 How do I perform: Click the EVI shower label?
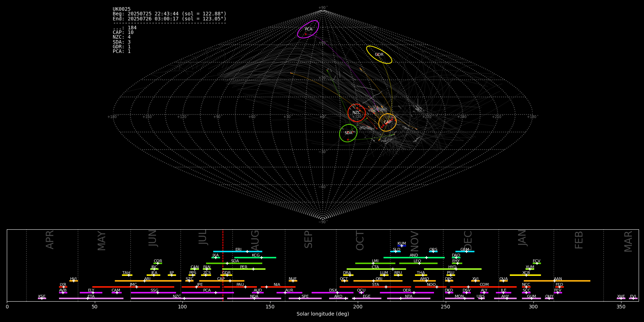coord(633,297)
